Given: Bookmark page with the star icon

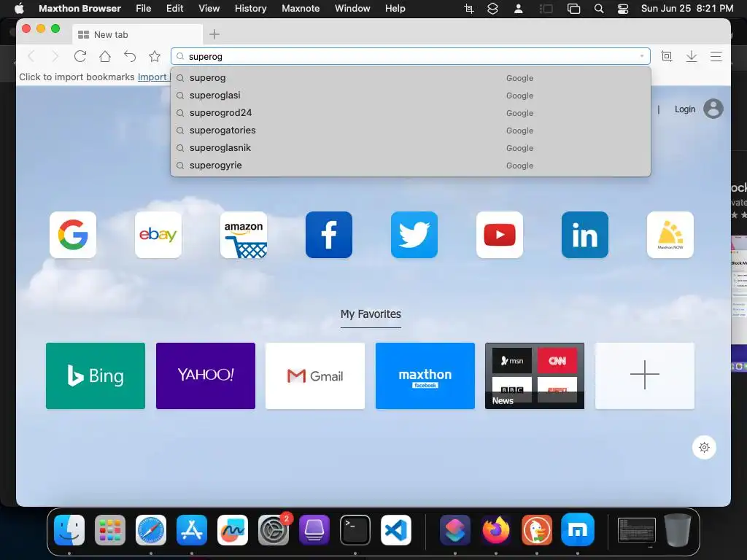Looking at the screenshot, I should click(155, 57).
